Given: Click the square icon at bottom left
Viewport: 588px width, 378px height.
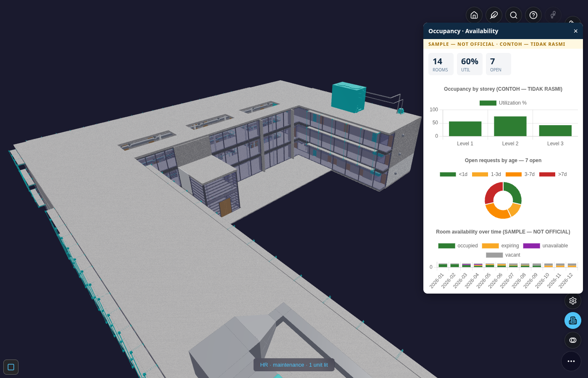Looking at the screenshot, I should coord(11,367).
